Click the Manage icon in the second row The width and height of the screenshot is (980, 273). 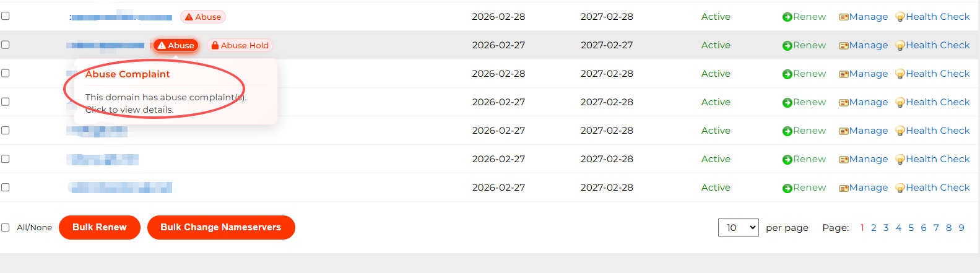point(843,46)
